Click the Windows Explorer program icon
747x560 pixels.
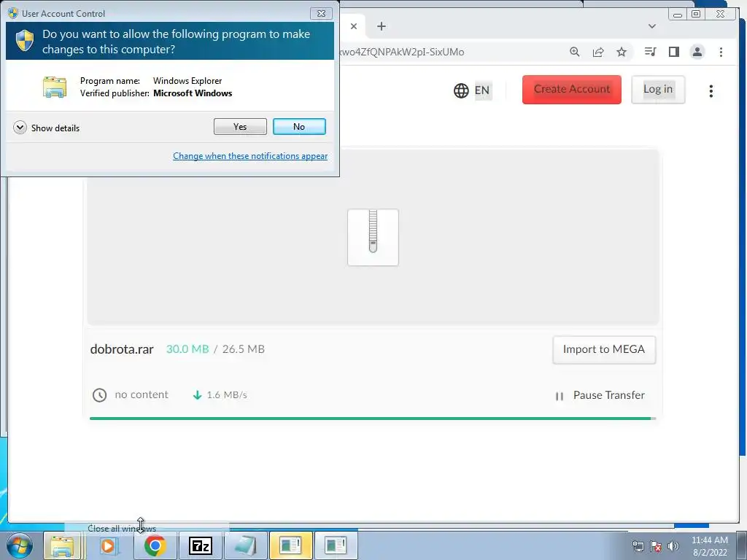pyautogui.click(x=55, y=87)
